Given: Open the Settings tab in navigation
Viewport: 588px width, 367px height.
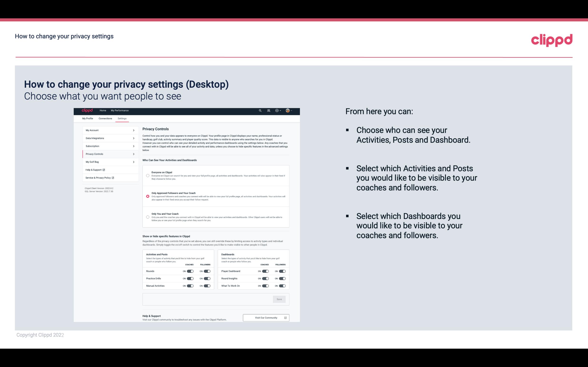Looking at the screenshot, I should pos(122,118).
